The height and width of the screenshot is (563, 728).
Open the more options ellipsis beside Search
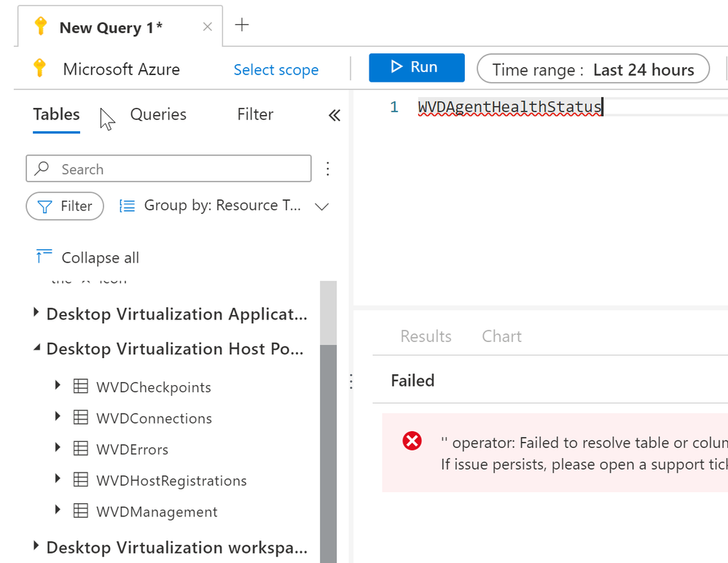(328, 169)
